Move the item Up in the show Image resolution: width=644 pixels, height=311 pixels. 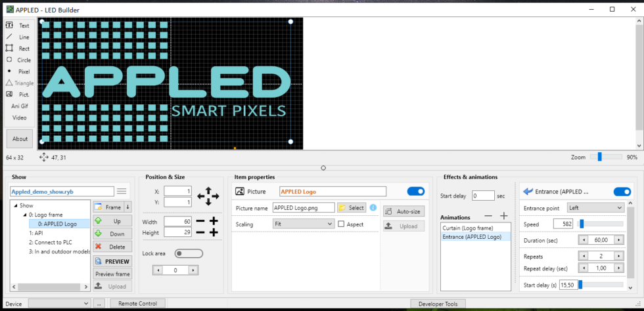point(112,220)
